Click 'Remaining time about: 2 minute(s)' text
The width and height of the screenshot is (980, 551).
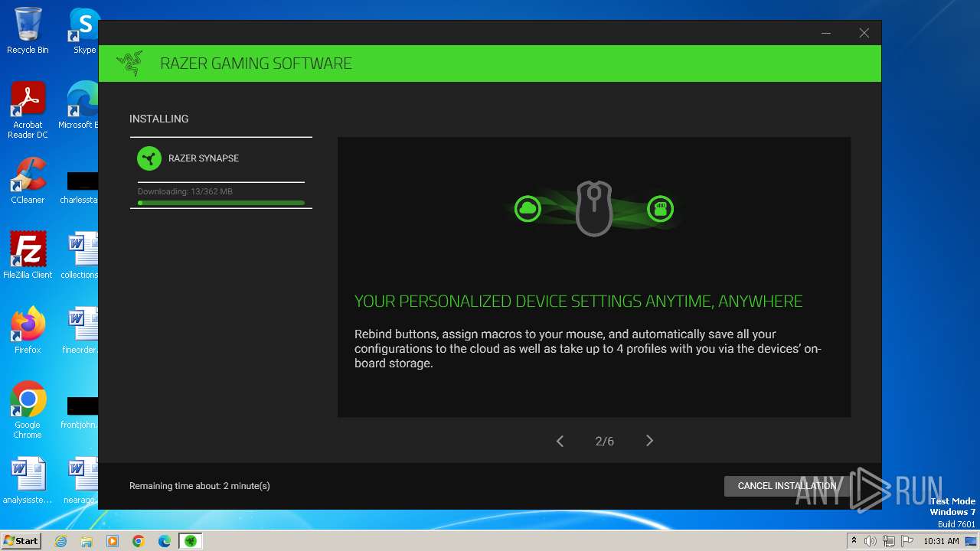[200, 486]
